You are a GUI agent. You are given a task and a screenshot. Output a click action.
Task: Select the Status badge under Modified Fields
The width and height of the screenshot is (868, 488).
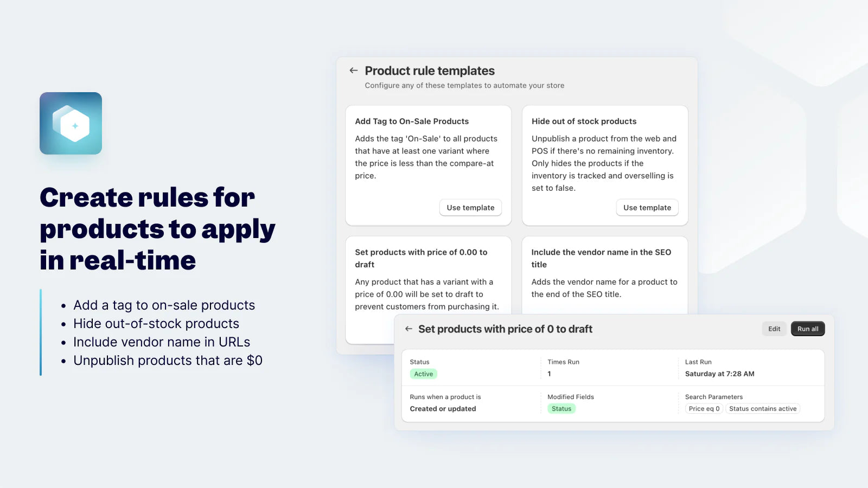pos(561,409)
